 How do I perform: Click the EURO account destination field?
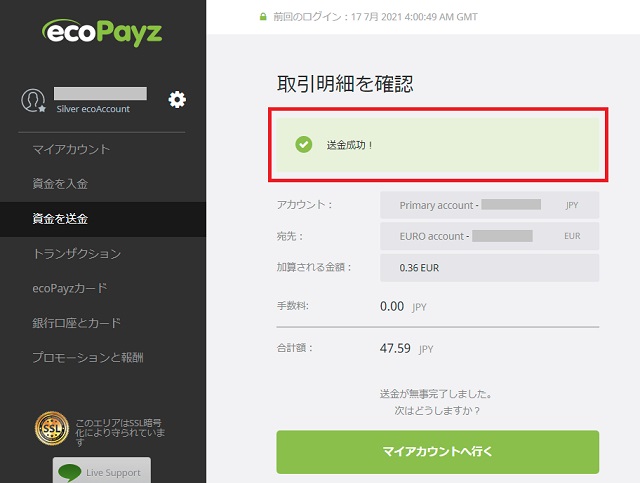(488, 236)
